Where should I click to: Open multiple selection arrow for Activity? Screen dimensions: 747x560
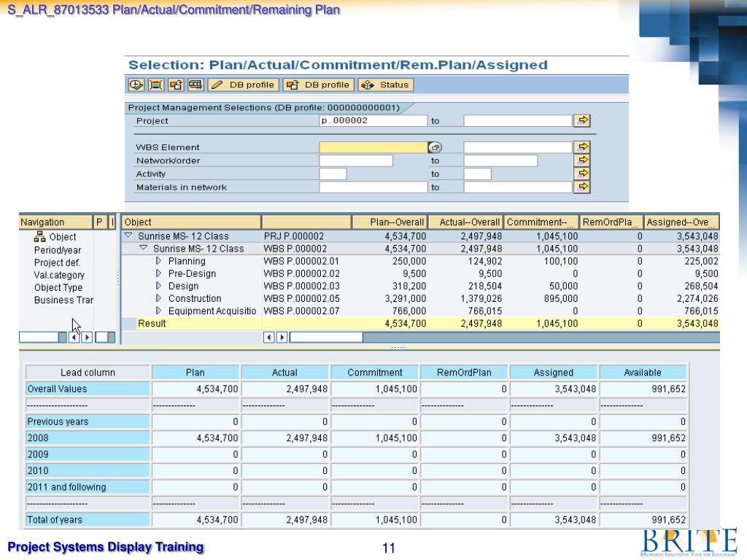[583, 174]
